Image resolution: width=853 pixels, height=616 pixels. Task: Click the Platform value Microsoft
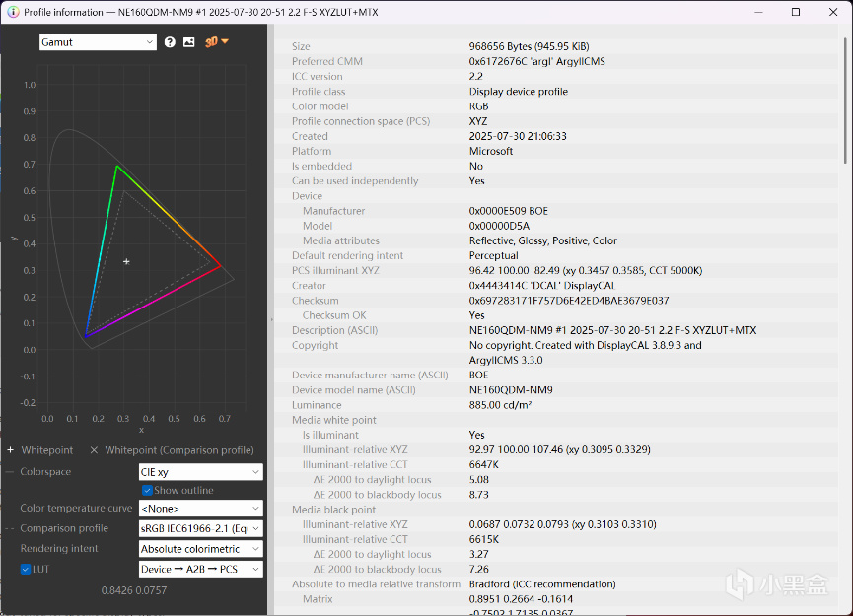(491, 151)
